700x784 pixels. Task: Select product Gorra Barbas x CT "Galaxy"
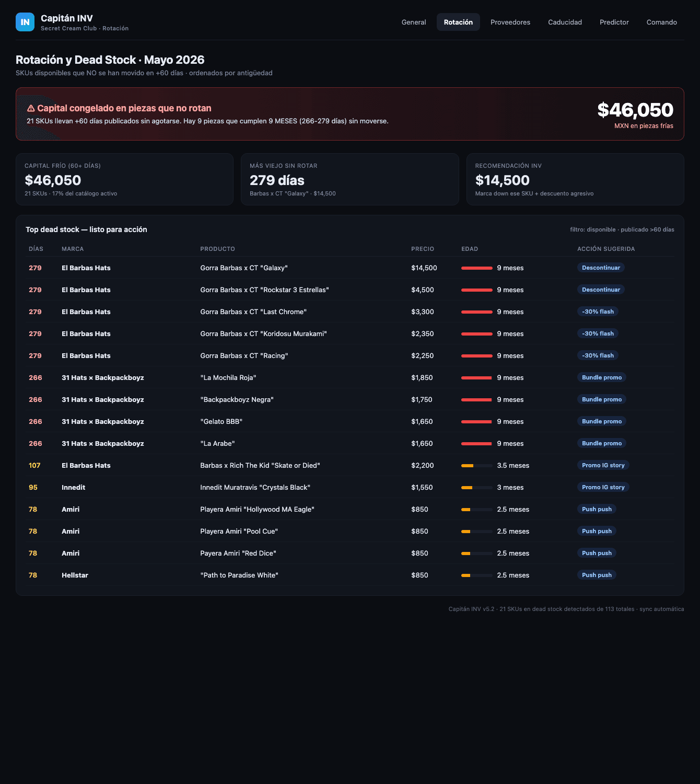[244, 268]
